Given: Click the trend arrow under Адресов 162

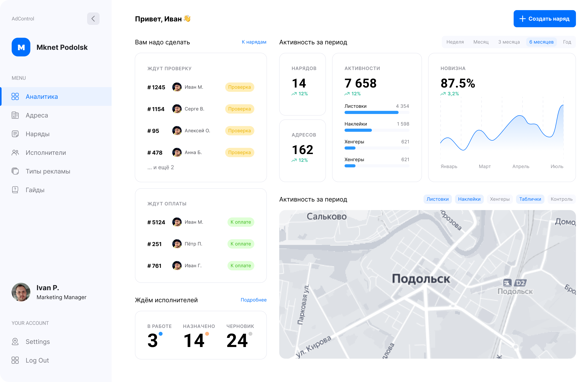Looking at the screenshot, I should coord(294,160).
